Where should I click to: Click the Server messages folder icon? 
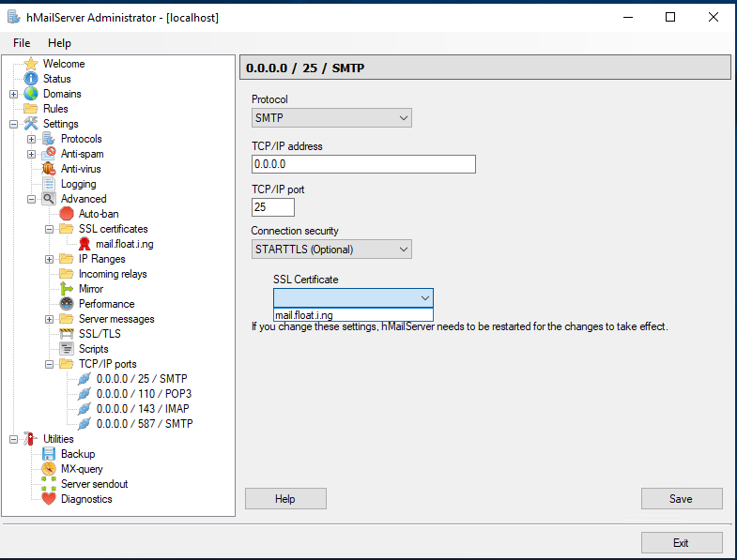pos(67,319)
